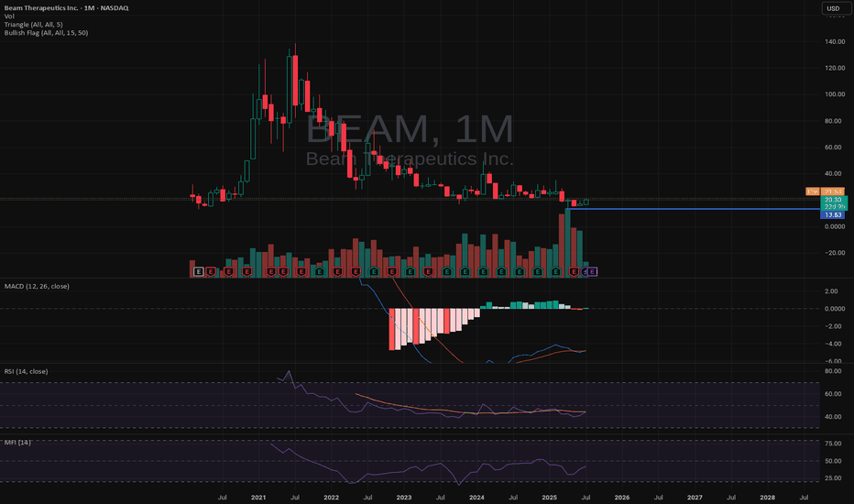854x504 pixels.
Task: Open the red August 2020 earnings marker
Action: [x=229, y=271]
